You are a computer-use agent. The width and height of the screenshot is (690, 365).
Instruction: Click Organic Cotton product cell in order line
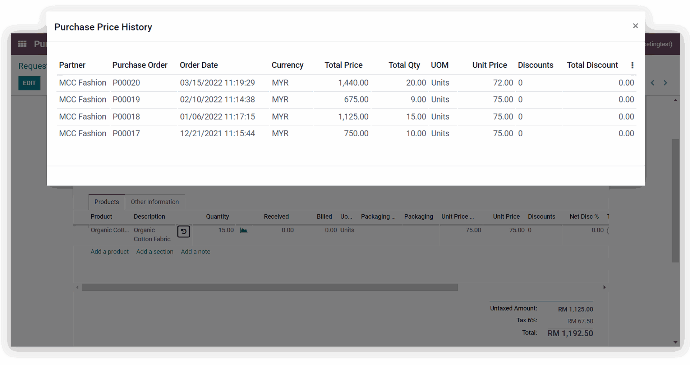pos(110,230)
